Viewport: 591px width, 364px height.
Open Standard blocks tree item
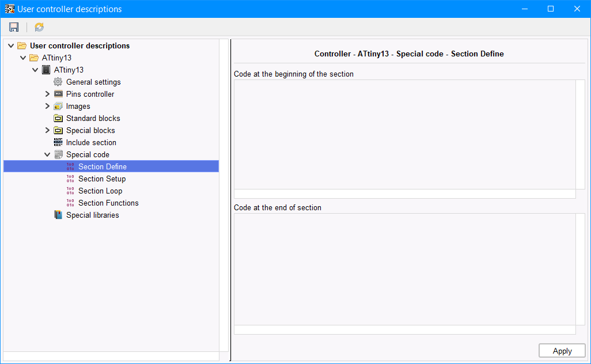pos(93,118)
